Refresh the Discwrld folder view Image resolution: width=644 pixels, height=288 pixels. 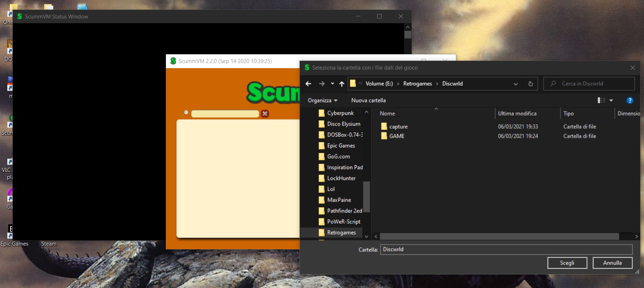(x=531, y=84)
